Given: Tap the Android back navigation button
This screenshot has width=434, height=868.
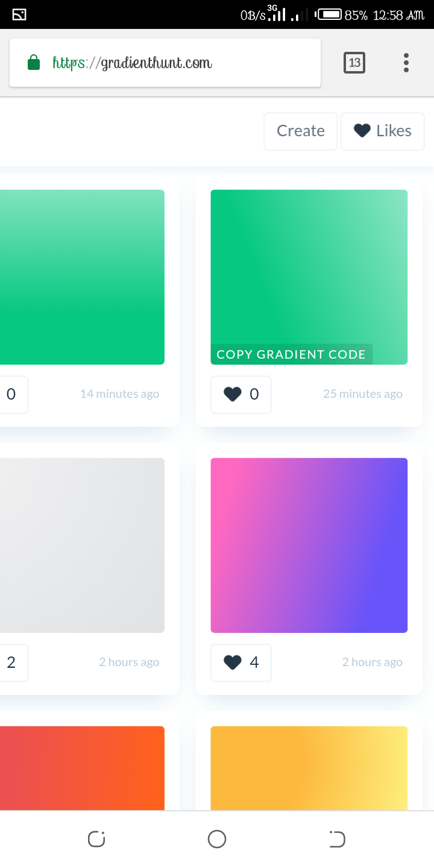Looking at the screenshot, I should point(338,839).
